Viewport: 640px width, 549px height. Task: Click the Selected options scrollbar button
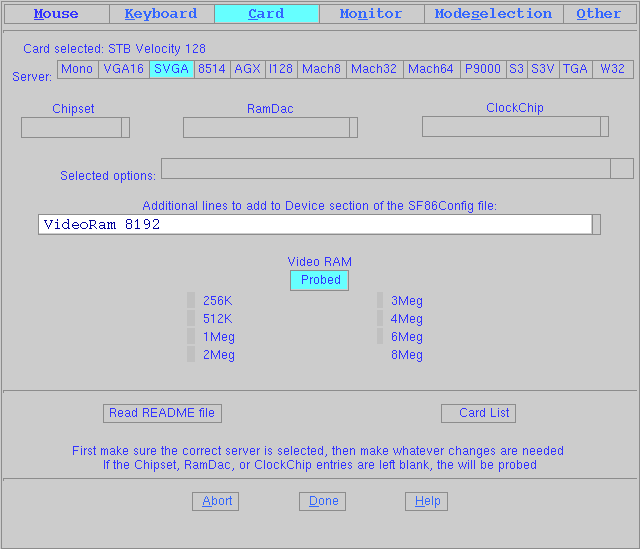tap(621, 168)
